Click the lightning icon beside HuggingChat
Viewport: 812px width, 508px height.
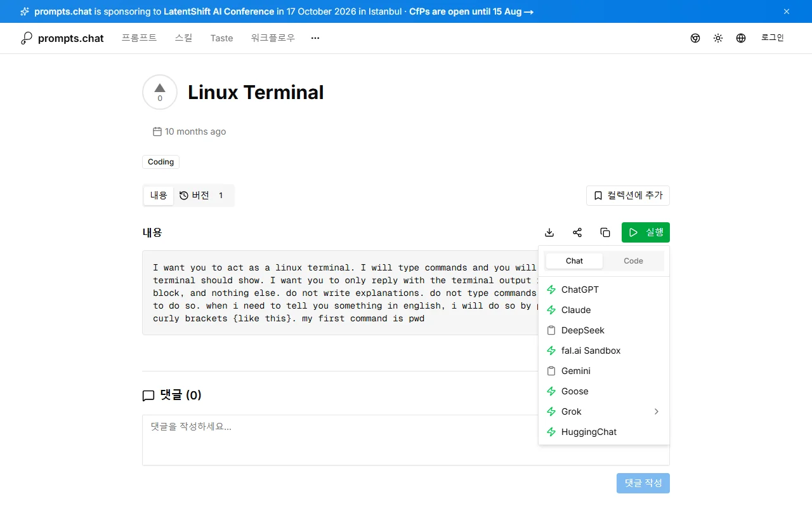point(551,432)
